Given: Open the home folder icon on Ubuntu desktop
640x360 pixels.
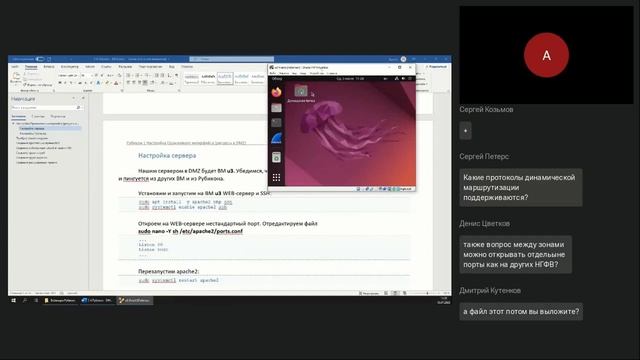Looking at the screenshot, I should 301,90.
